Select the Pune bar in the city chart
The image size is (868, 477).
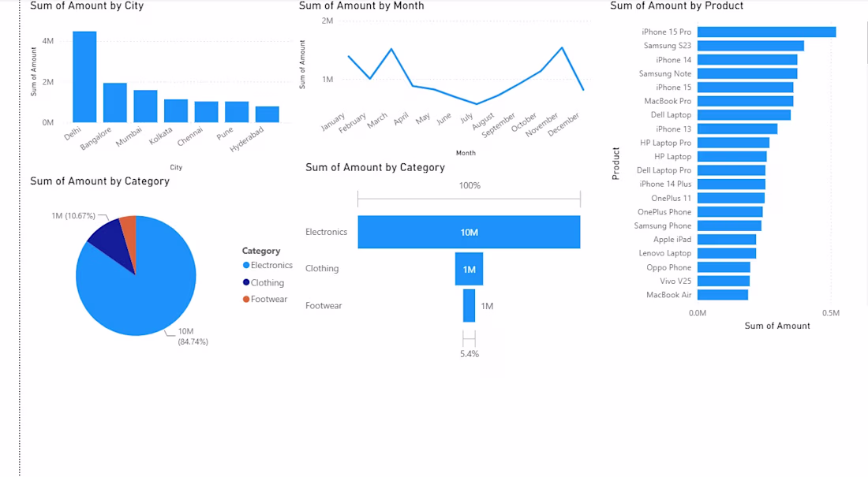tap(237, 112)
